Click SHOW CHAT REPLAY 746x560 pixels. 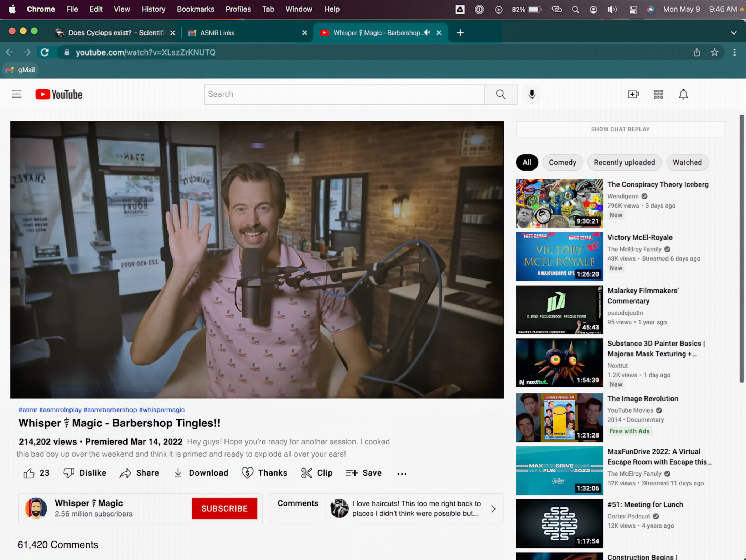click(x=620, y=129)
